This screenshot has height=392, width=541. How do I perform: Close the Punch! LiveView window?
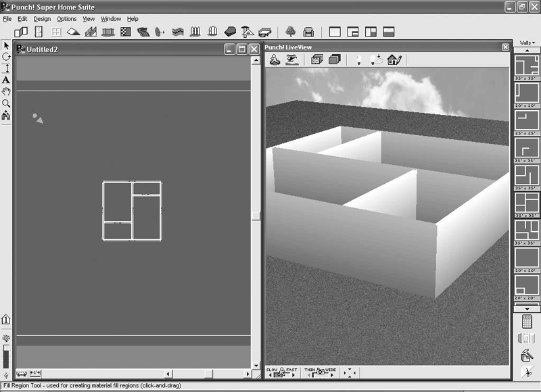click(x=505, y=47)
